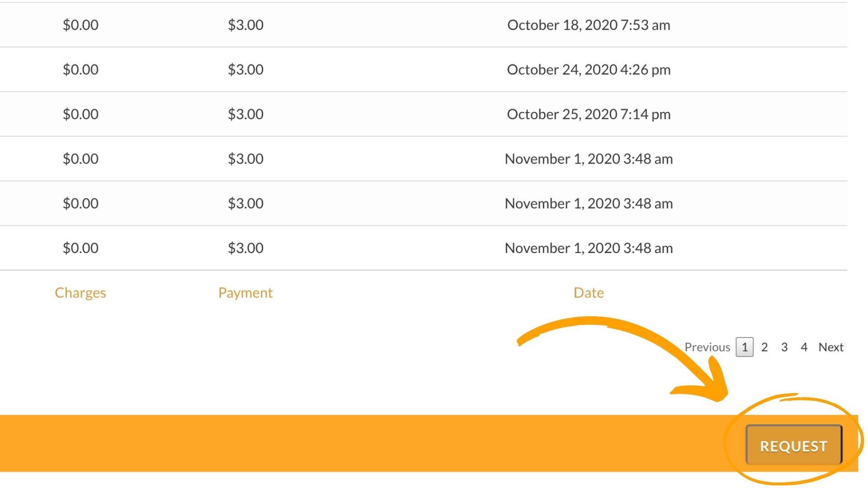
Task: Open page 4 of the table
Action: click(804, 347)
